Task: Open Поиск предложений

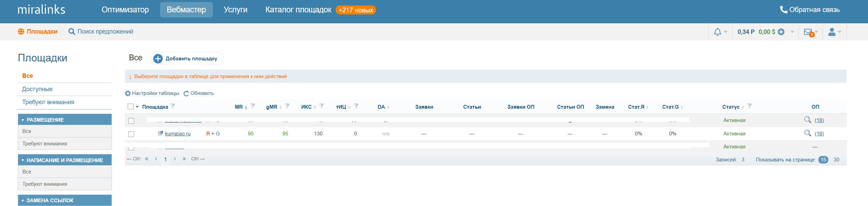Action: 101,32
